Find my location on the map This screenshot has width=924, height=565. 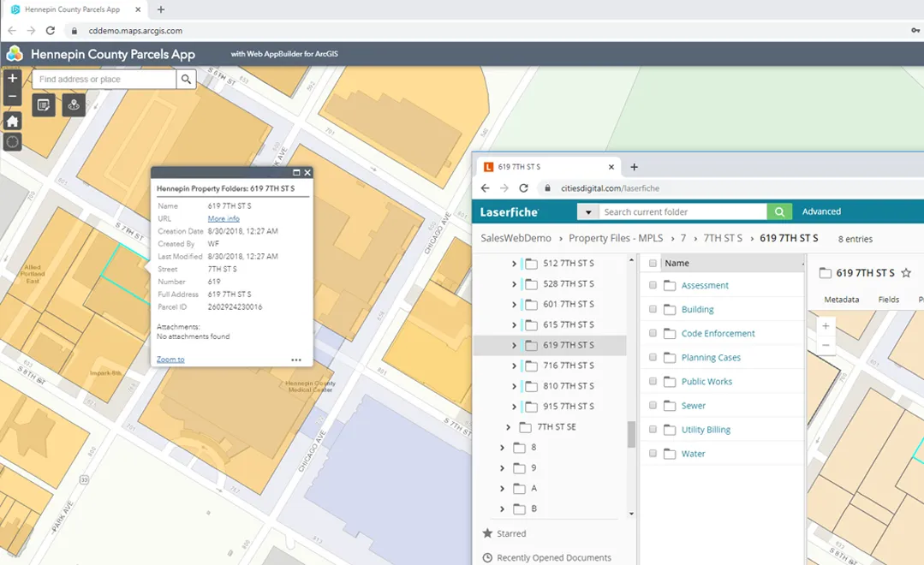click(x=12, y=142)
